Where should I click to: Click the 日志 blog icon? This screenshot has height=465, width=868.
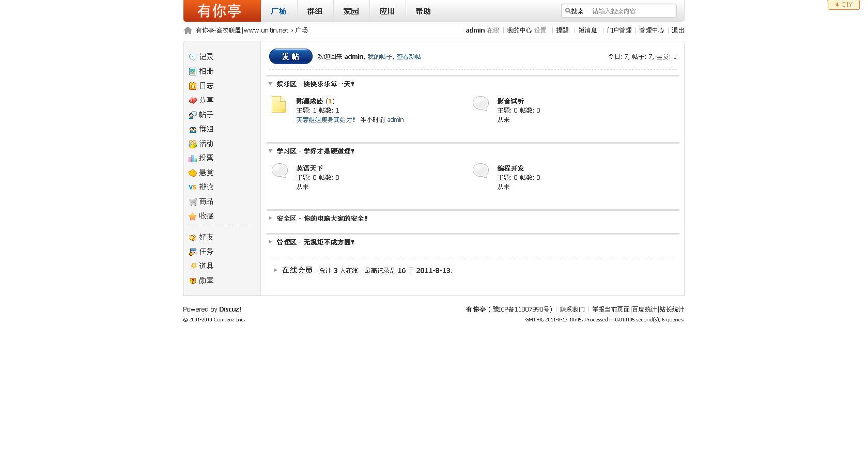point(193,86)
